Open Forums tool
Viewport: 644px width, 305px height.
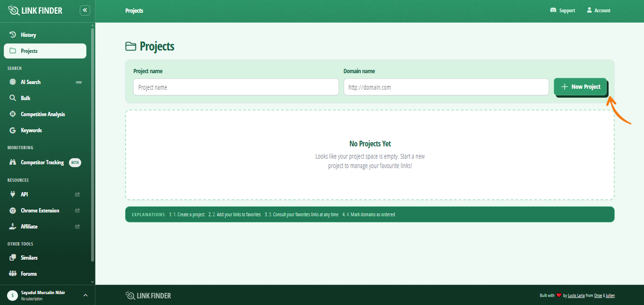tap(45, 274)
